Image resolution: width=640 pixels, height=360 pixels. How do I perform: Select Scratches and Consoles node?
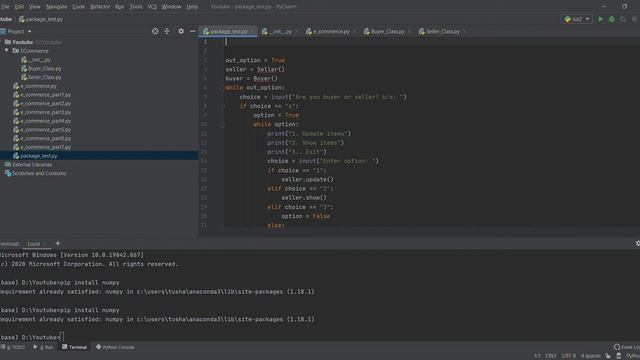pos(39,173)
